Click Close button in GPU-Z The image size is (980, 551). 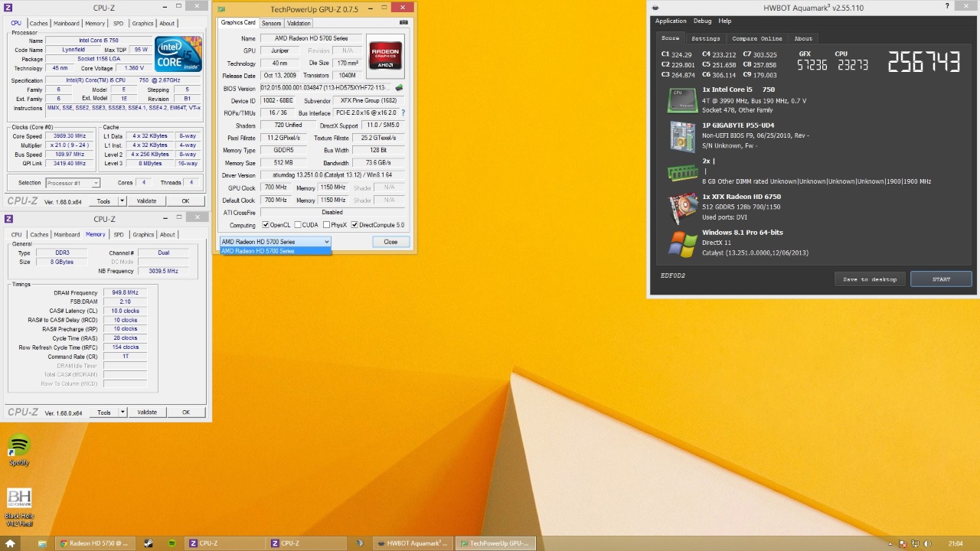390,242
